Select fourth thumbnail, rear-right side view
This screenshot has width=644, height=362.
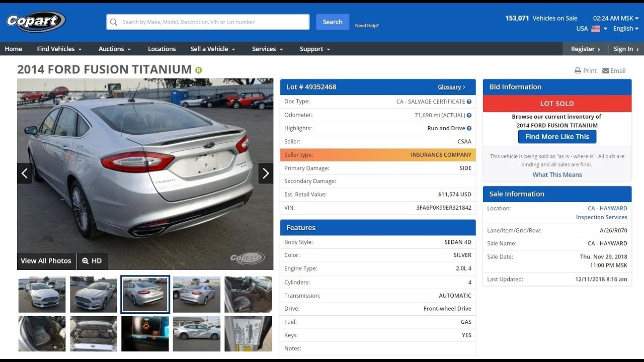(197, 295)
